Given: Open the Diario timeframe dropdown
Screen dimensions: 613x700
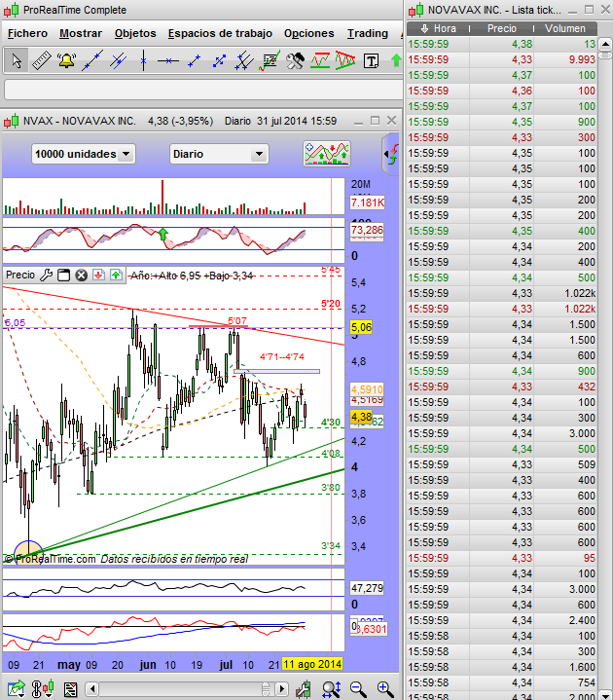Looking at the screenshot, I should coord(219,154).
